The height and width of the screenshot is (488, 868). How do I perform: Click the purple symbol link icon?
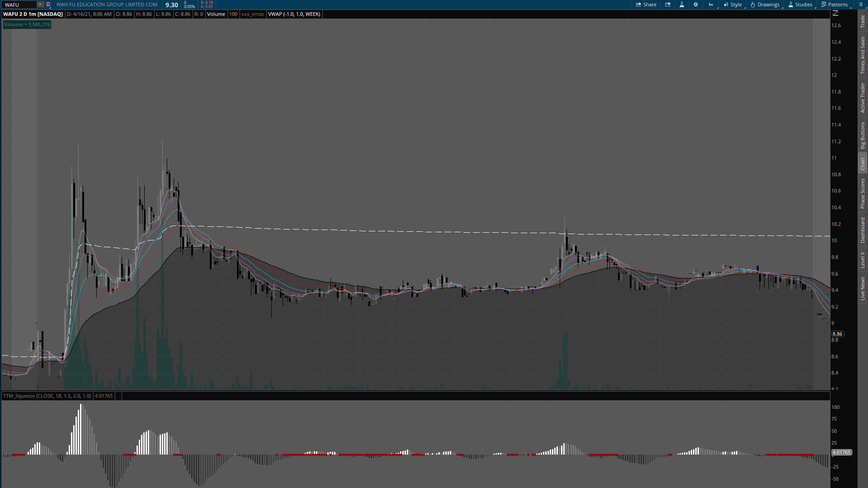click(x=48, y=5)
